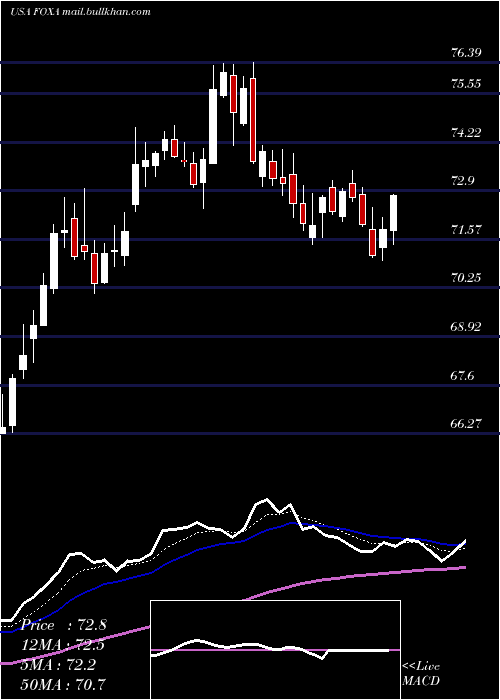This screenshot has height=700, width=500.
Task: Click the Price : 72.8 legend entry
Action: (64, 625)
